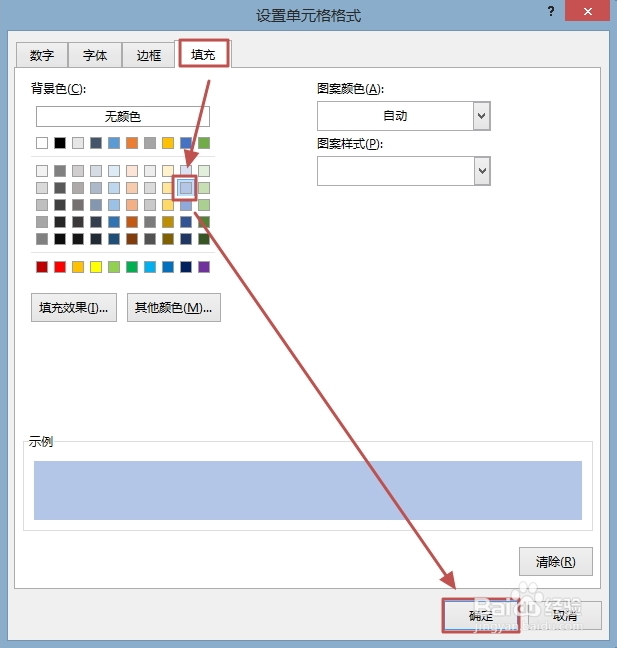This screenshot has height=648, width=617.
Task: Click the 无颜色 button
Action: pyautogui.click(x=123, y=117)
